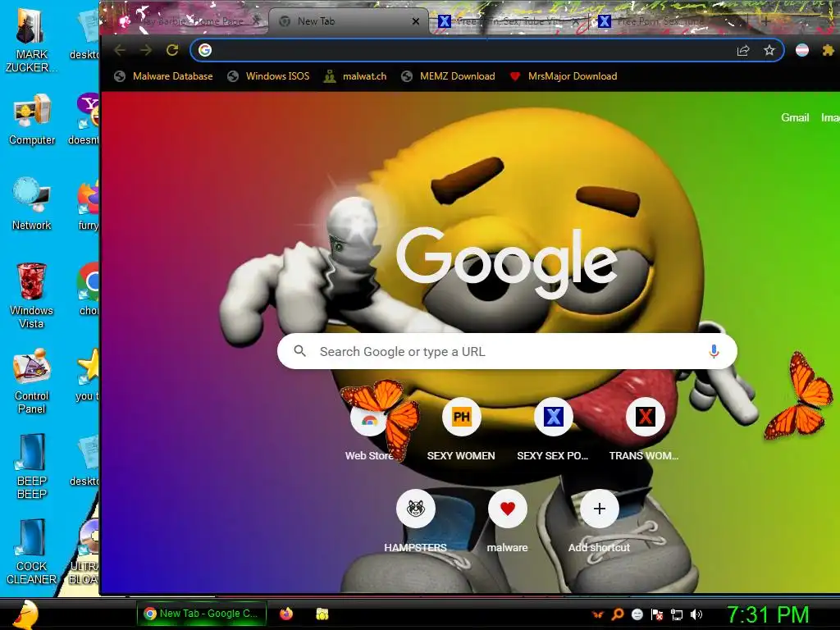
Task: Open the Action Center flag tray icon
Action: coord(657,614)
